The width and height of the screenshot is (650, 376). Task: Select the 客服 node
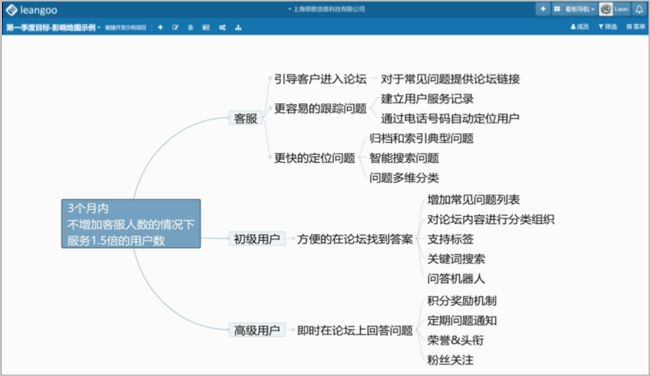tap(245, 119)
